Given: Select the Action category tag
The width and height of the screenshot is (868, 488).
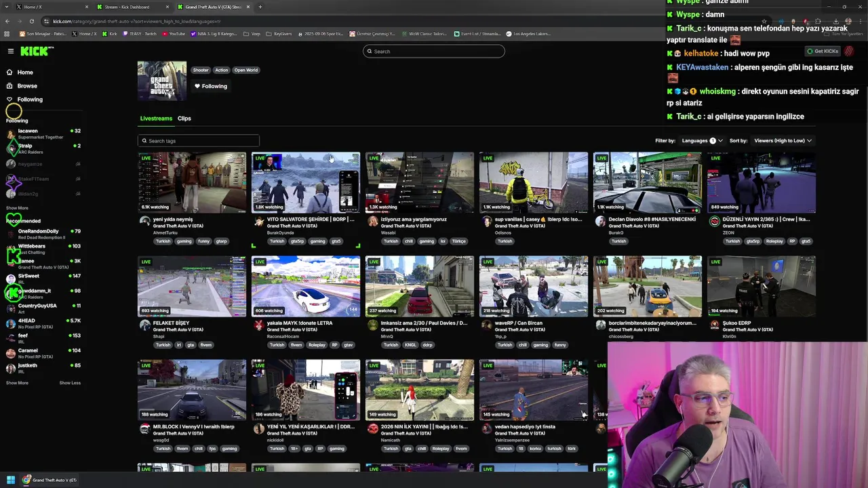Looking at the screenshot, I should tap(222, 70).
